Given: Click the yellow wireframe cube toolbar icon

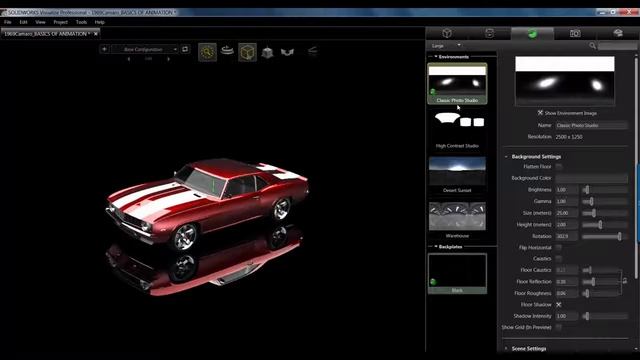Looking at the screenshot, I should tap(247, 52).
